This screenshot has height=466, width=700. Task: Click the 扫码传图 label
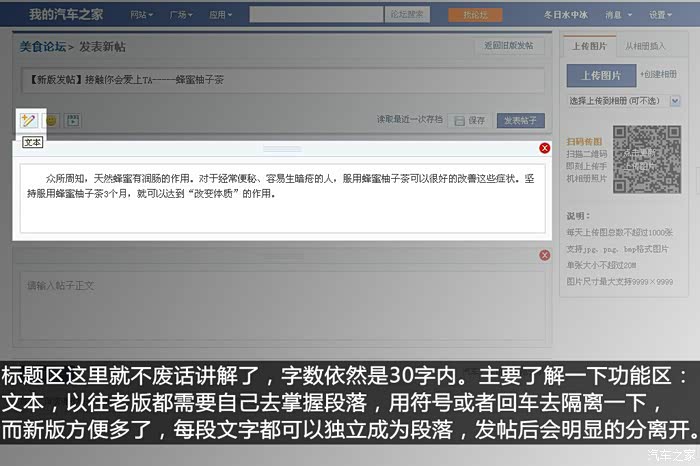coord(584,141)
